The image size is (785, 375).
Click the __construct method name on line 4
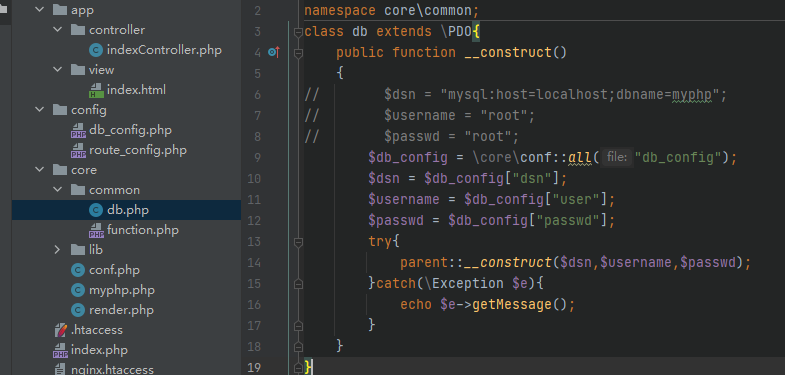(x=508, y=52)
